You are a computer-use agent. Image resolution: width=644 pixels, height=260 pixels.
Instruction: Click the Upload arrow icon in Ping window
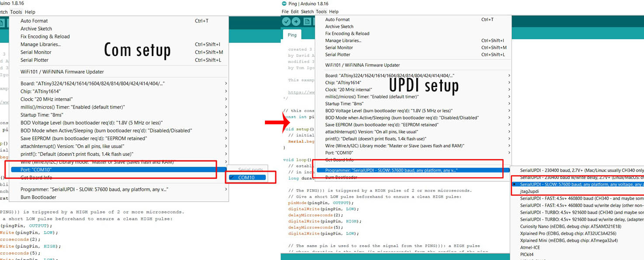point(296,21)
